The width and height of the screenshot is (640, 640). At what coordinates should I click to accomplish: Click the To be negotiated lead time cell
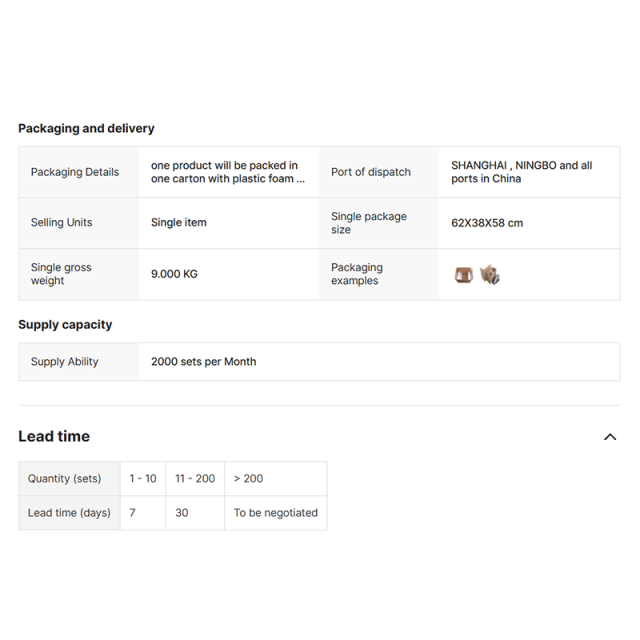(275, 513)
